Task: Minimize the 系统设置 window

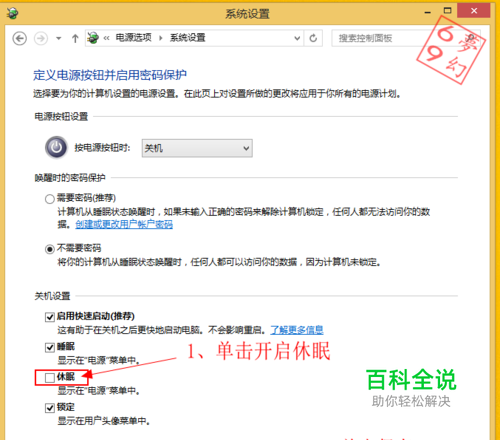Action: click(x=428, y=12)
